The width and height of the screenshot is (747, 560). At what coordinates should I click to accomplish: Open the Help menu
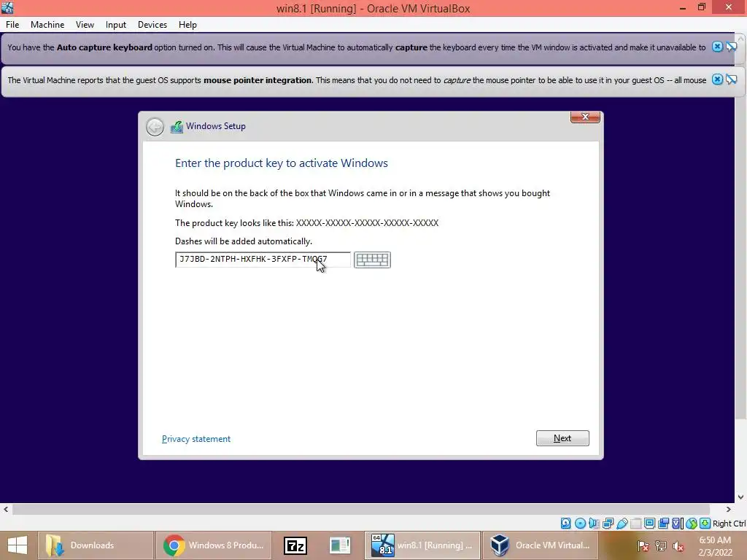[187, 25]
